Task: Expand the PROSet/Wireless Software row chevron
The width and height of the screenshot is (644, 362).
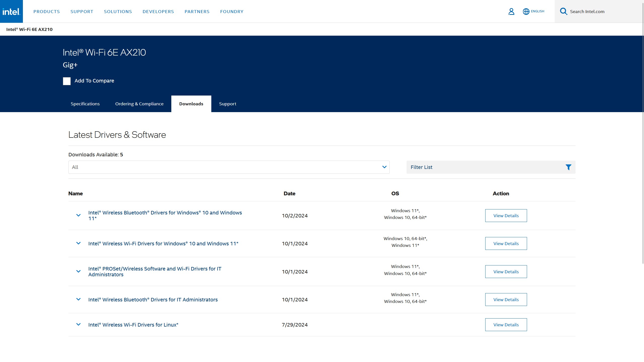Action: click(78, 271)
